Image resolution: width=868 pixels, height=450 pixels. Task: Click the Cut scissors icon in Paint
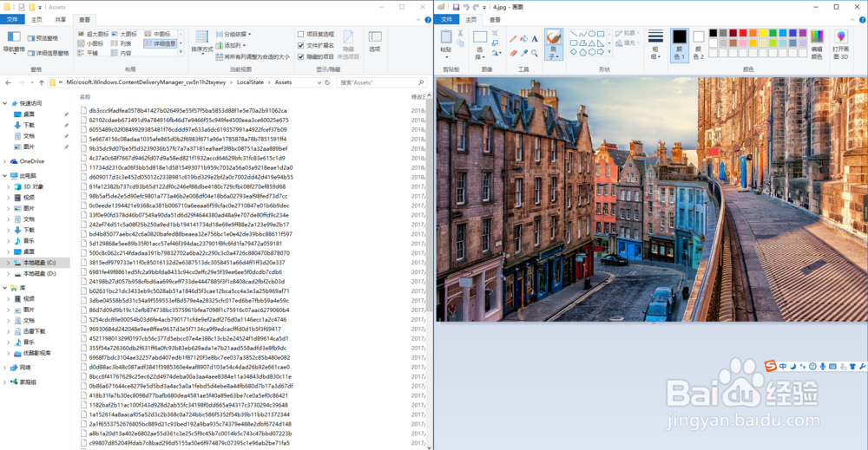460,34
